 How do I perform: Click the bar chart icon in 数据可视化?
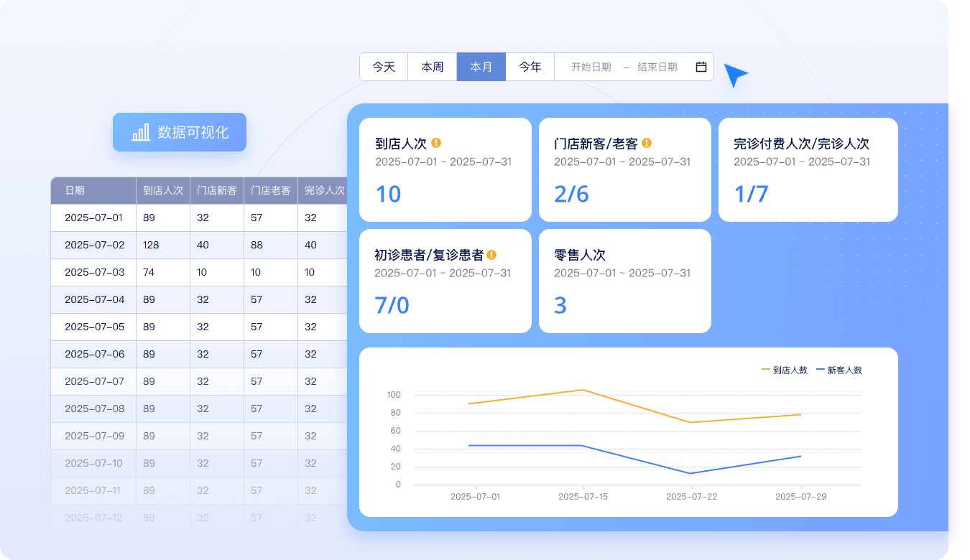[141, 132]
